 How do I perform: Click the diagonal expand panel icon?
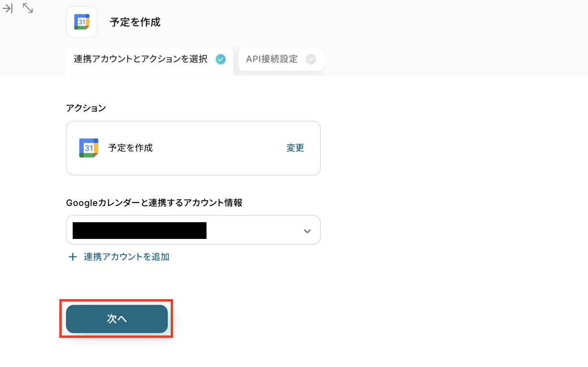pos(28,8)
